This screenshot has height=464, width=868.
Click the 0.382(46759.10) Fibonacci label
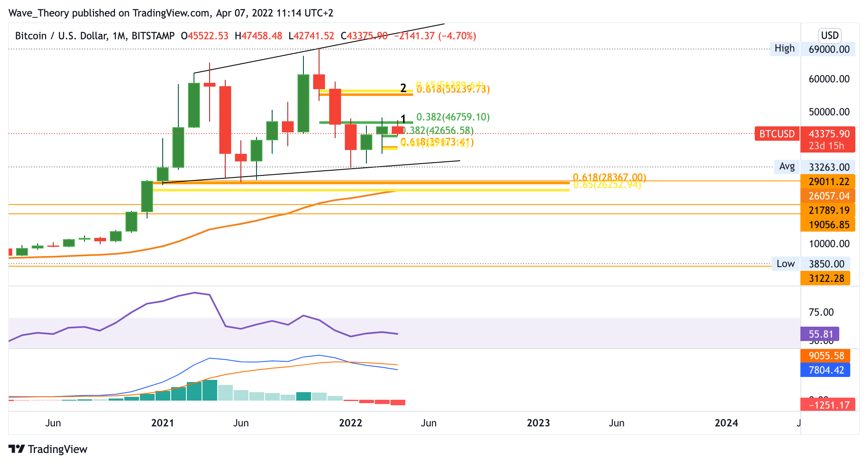(453, 117)
